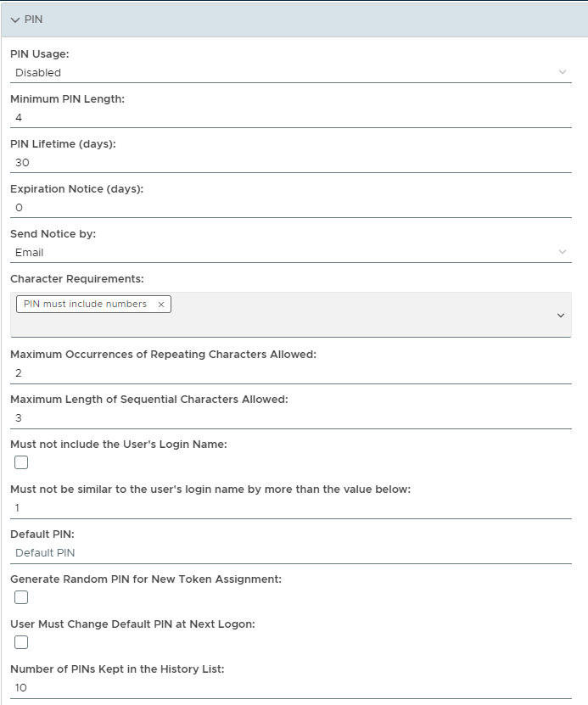Select the PINs Kept in History List field
This screenshot has width=588, height=705.
click(290, 687)
